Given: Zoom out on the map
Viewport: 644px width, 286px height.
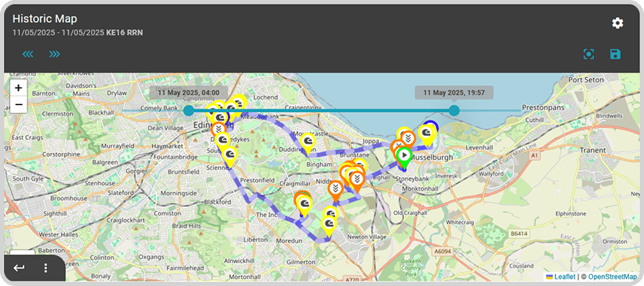Looking at the screenshot, I should (19, 105).
